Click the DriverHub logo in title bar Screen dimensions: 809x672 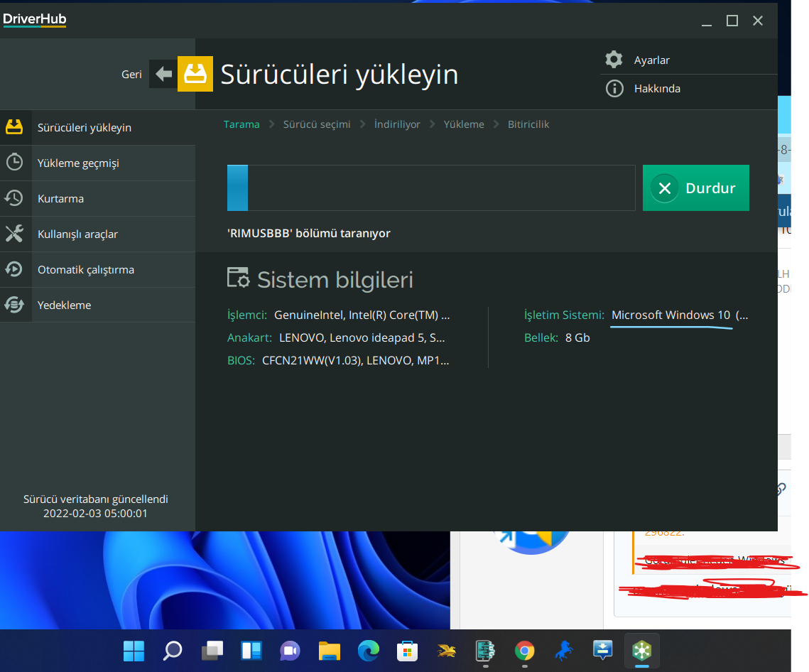[x=35, y=20]
